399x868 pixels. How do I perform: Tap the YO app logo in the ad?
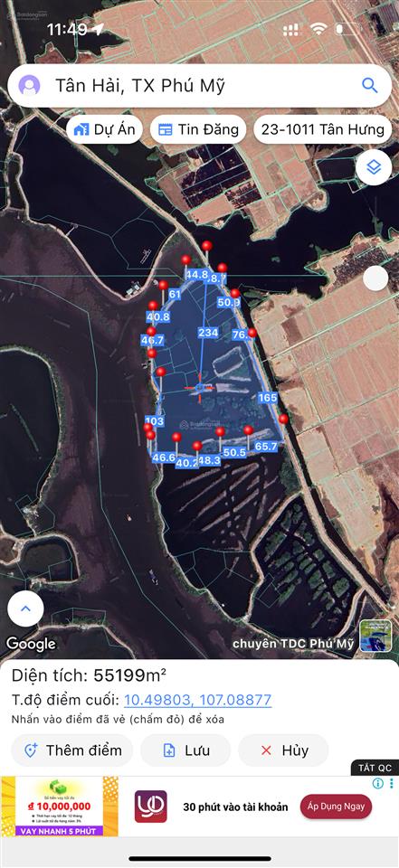151,807
